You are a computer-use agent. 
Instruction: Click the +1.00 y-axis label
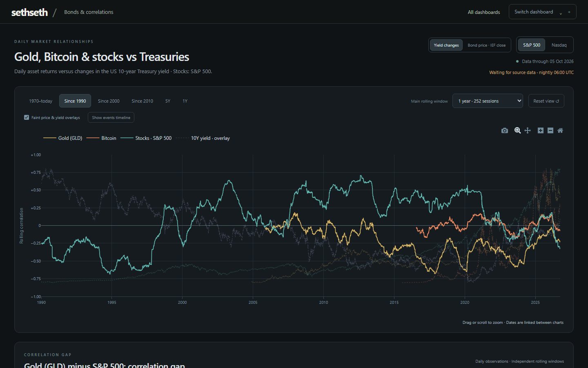[36, 155]
